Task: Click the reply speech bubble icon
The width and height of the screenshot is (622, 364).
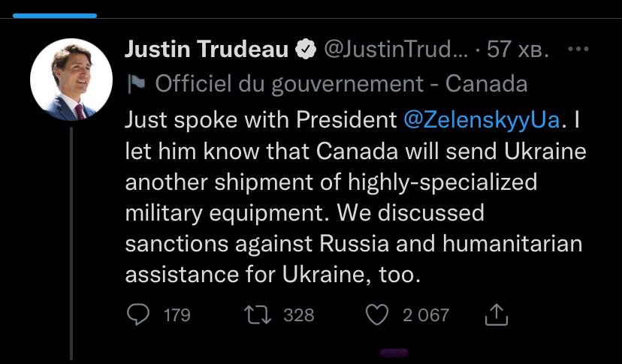Action: tap(138, 314)
